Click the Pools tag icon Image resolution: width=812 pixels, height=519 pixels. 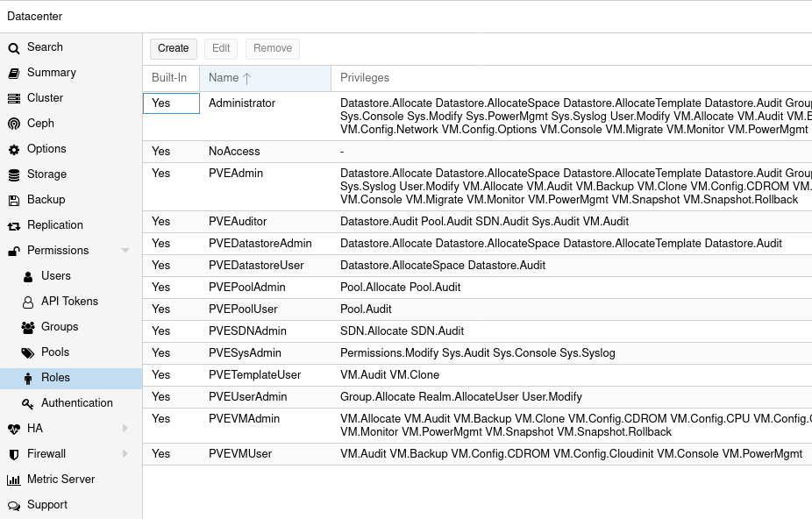pyautogui.click(x=28, y=352)
